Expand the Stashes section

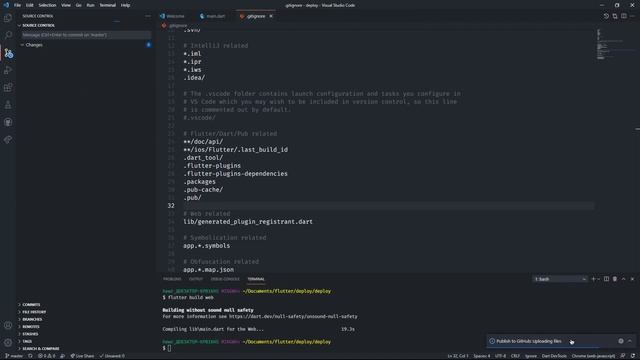coord(30,334)
